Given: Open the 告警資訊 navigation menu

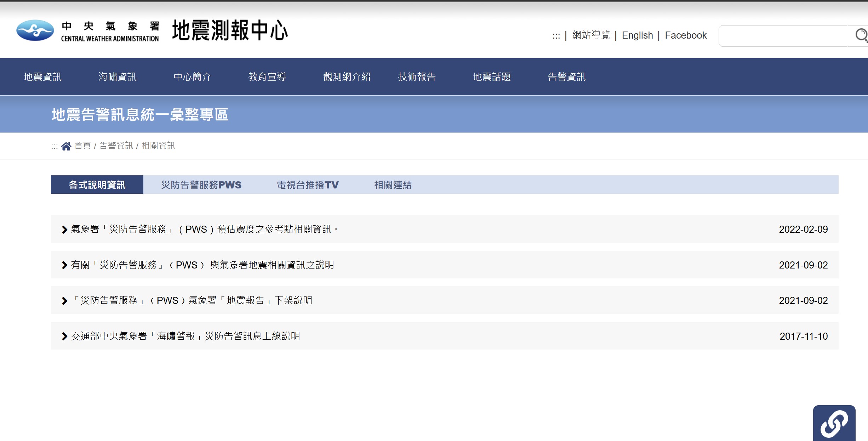Looking at the screenshot, I should click(566, 77).
